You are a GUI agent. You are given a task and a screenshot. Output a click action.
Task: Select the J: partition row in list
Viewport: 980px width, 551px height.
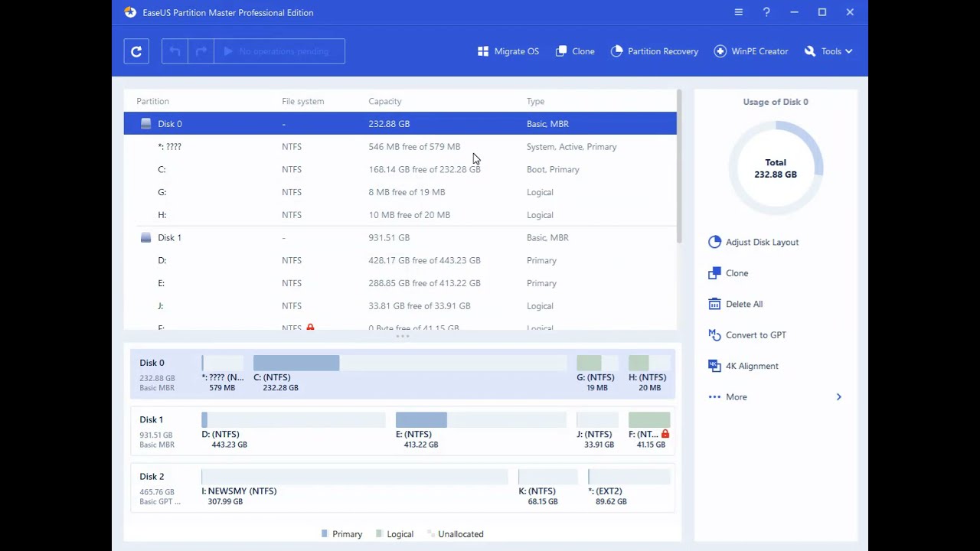(400, 306)
